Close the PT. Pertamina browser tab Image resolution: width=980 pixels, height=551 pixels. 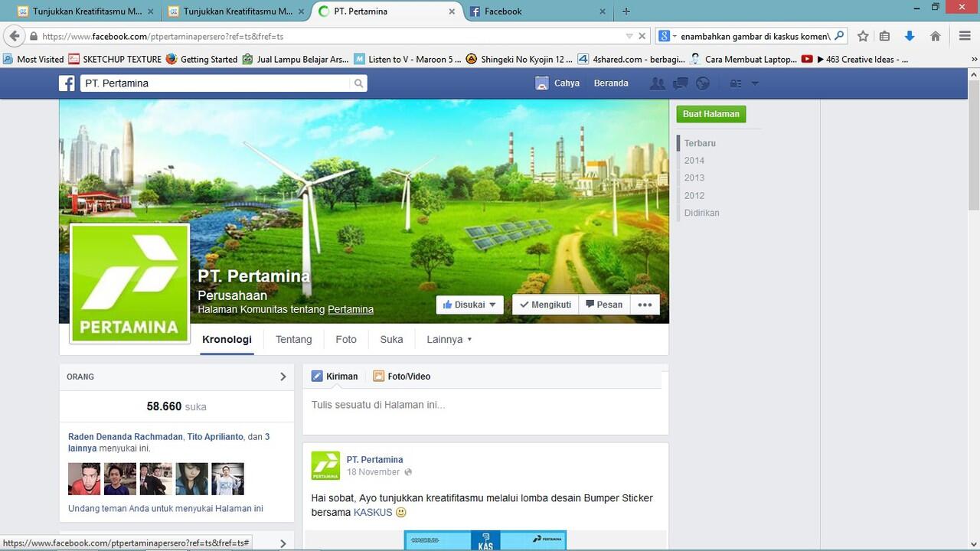tap(452, 11)
